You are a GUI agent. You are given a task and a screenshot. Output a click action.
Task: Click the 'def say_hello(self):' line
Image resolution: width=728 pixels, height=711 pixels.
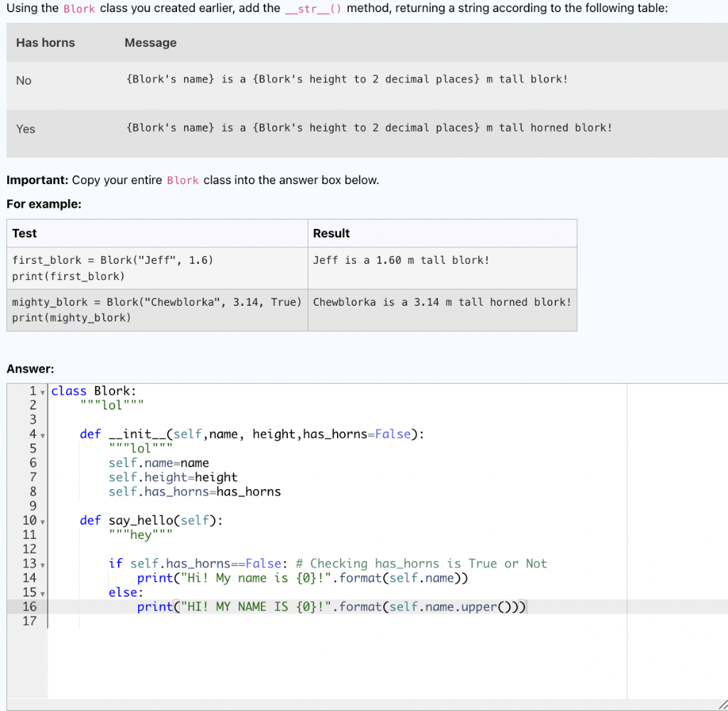[151, 520]
